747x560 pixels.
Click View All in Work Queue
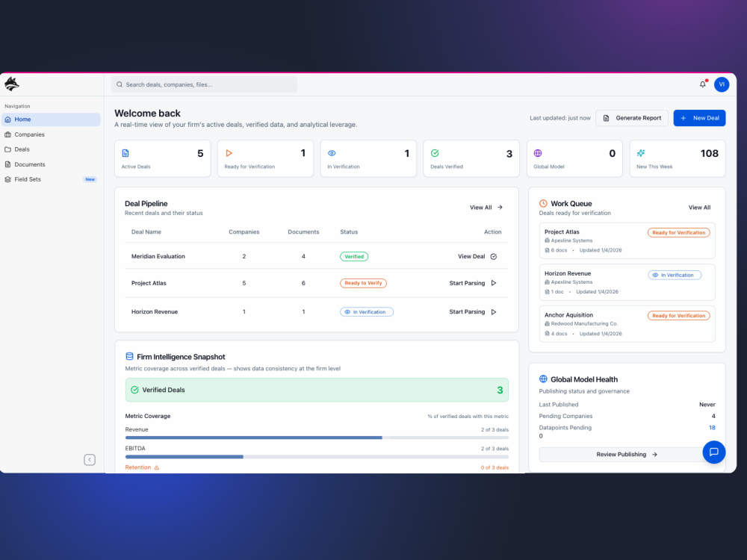tap(699, 207)
